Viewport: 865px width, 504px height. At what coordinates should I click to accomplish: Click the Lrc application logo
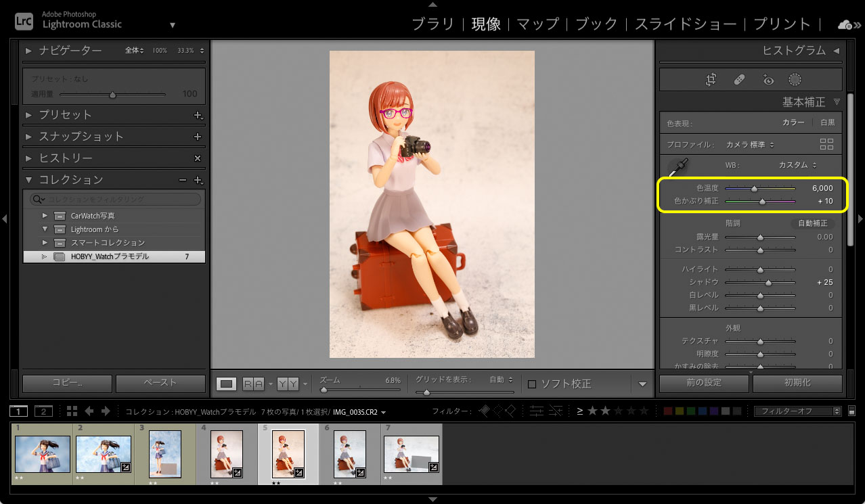(x=24, y=20)
